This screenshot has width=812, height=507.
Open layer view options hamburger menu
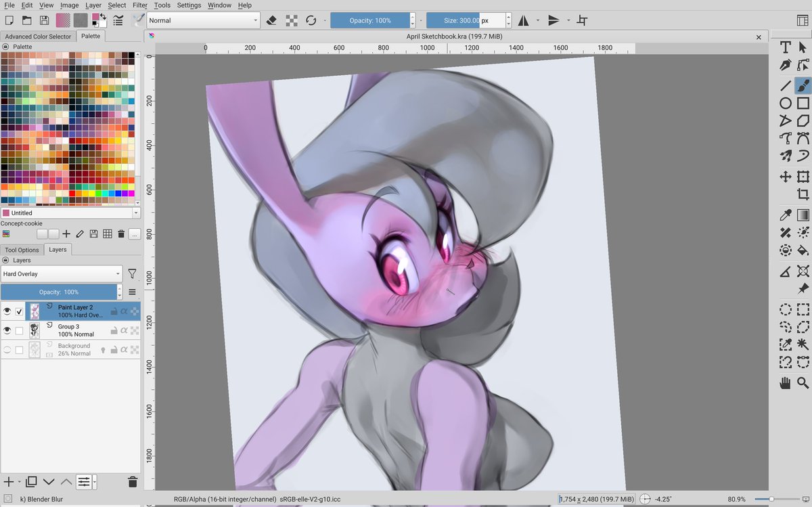[x=132, y=292]
